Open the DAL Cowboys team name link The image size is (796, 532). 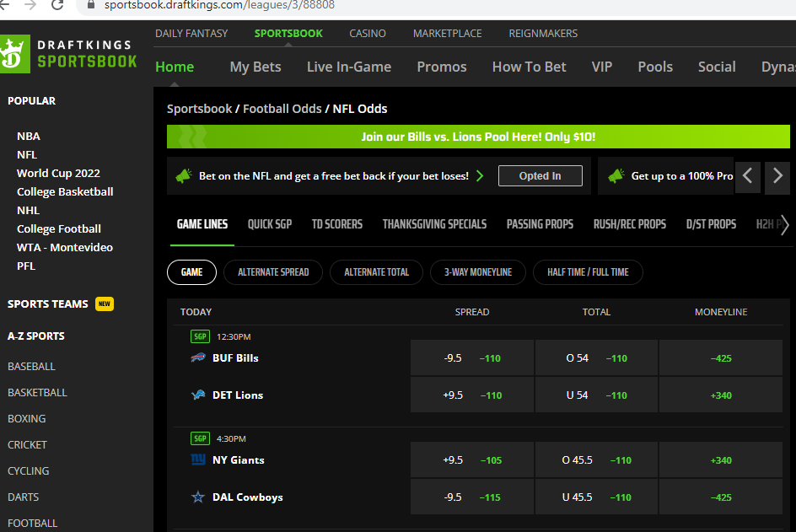click(x=248, y=497)
